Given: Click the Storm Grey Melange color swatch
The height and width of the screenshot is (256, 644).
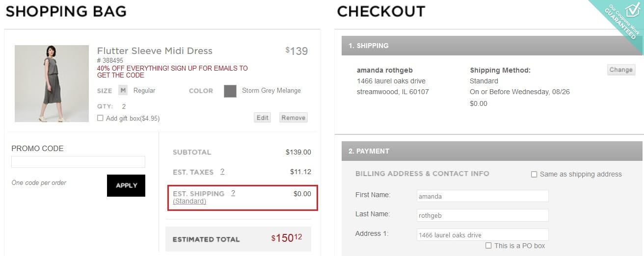Looking at the screenshot, I should [230, 91].
